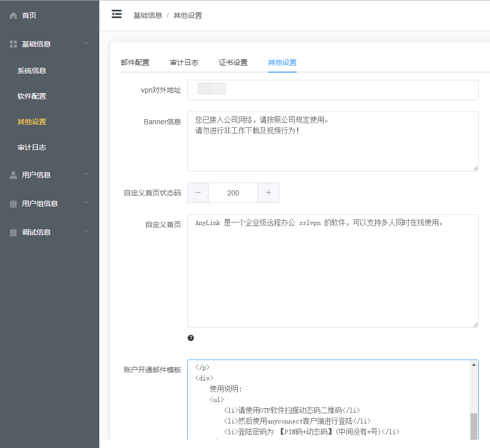Click the user icon beside 用户信息
The image size is (490, 448).
point(13,175)
